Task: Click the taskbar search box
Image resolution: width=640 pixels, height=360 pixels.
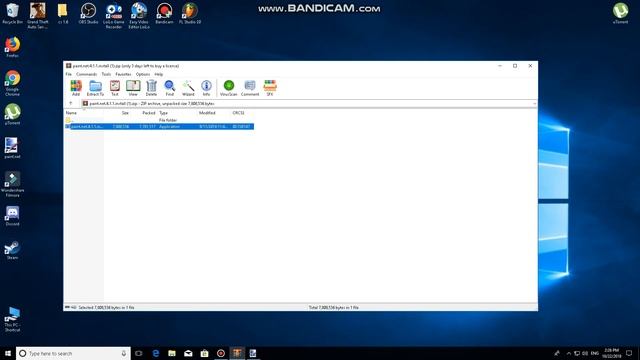Action: (73, 353)
